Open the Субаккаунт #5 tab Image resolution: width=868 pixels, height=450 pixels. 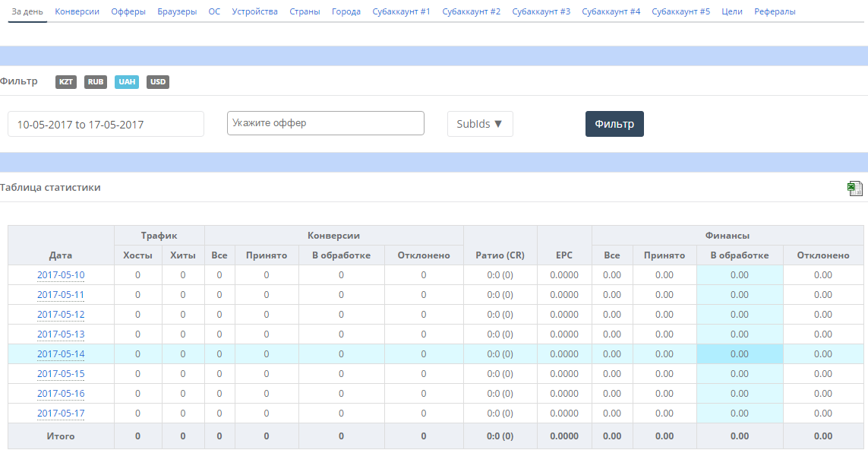(681, 11)
